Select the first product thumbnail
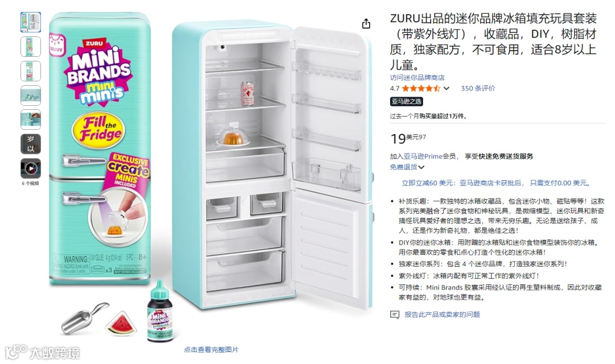Viewport: 615px width, 364px height. [31, 22]
